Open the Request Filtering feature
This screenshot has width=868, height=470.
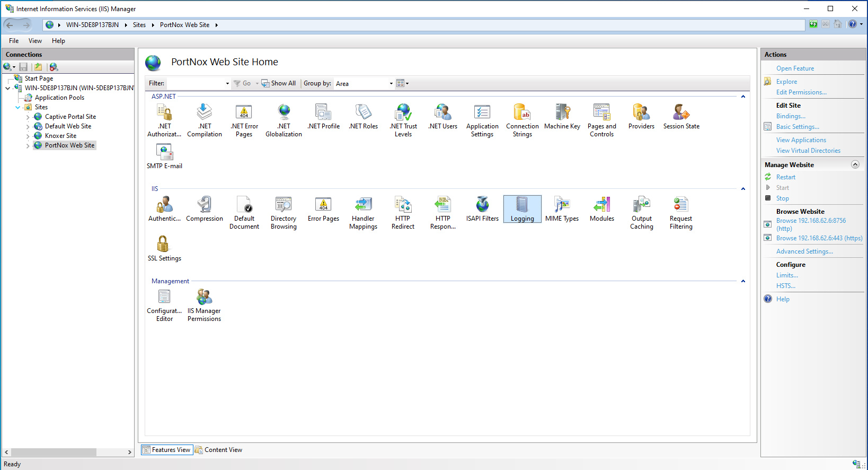tap(681, 213)
